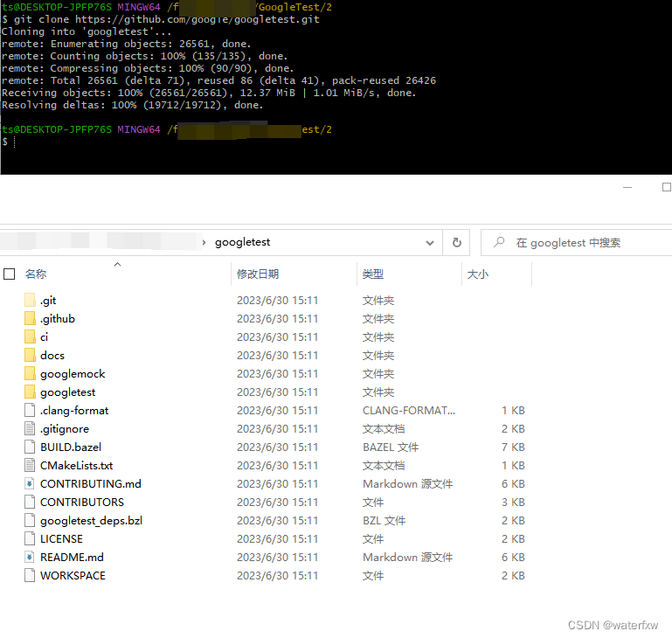This screenshot has width=672, height=638.
Task: Select the CONTRIBUTING.md file name
Action: point(90,483)
